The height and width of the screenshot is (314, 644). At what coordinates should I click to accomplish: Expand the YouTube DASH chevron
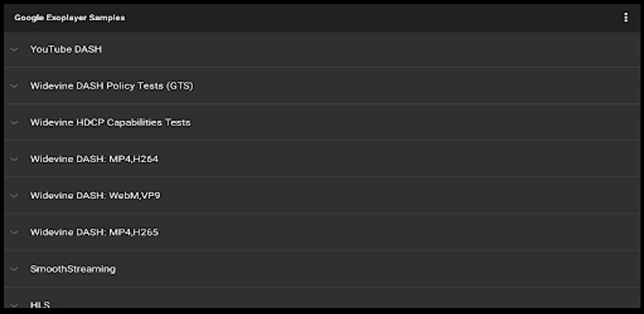point(14,50)
